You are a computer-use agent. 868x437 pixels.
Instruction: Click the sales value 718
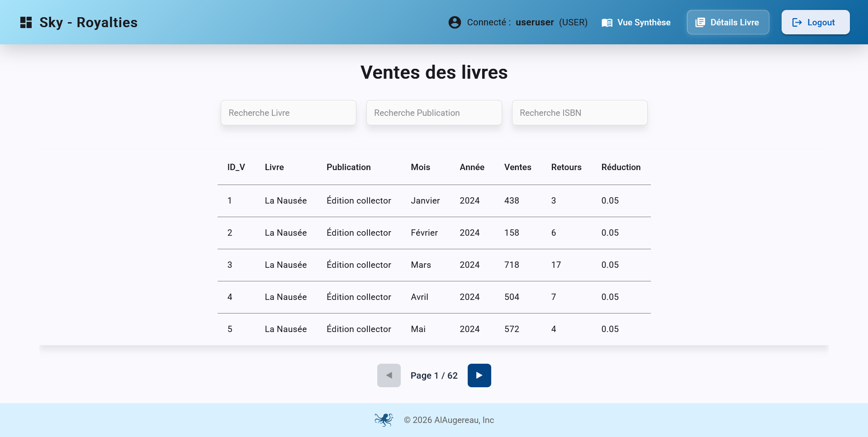point(512,265)
